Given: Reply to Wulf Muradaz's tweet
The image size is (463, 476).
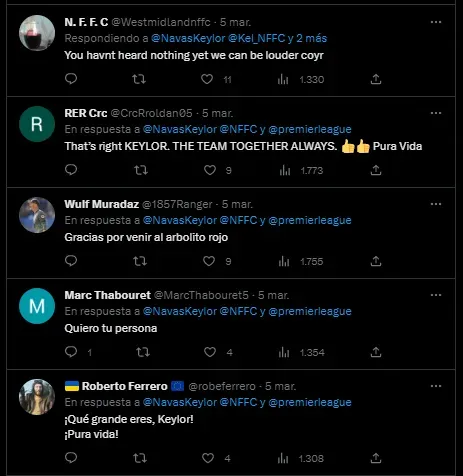Looking at the screenshot, I should pyautogui.click(x=71, y=261).
